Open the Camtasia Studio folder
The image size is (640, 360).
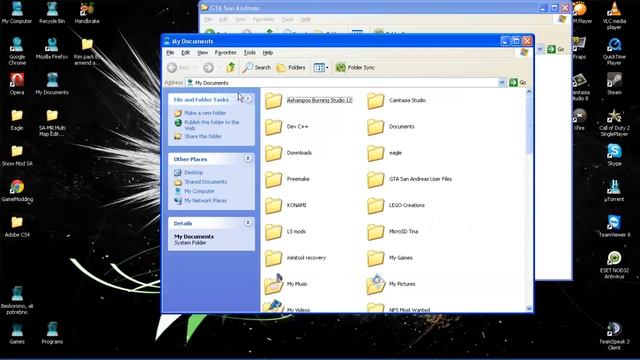point(396,100)
